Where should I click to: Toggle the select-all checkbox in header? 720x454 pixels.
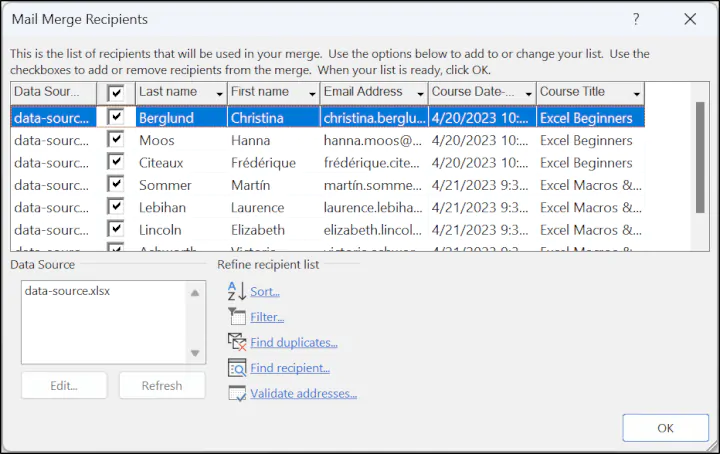pyautogui.click(x=116, y=93)
